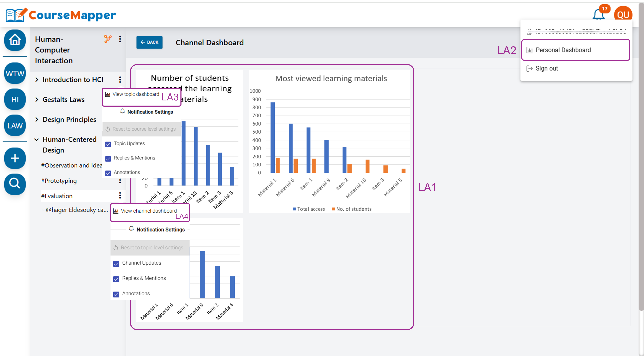Open the search magnifier sidebar icon
This screenshot has height=356, width=644.
tap(15, 184)
